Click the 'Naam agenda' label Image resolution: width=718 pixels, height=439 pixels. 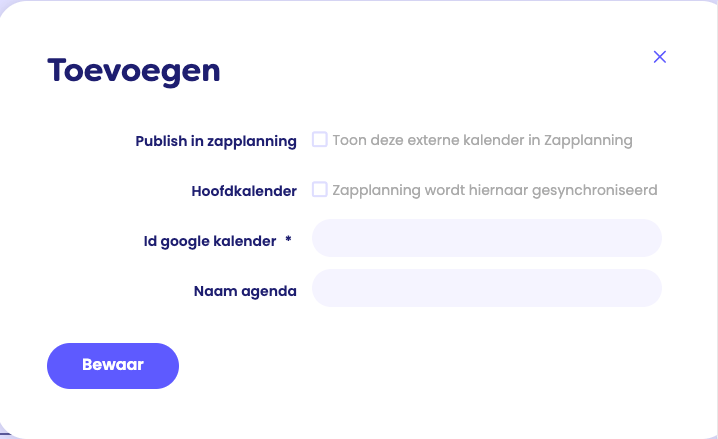(245, 291)
